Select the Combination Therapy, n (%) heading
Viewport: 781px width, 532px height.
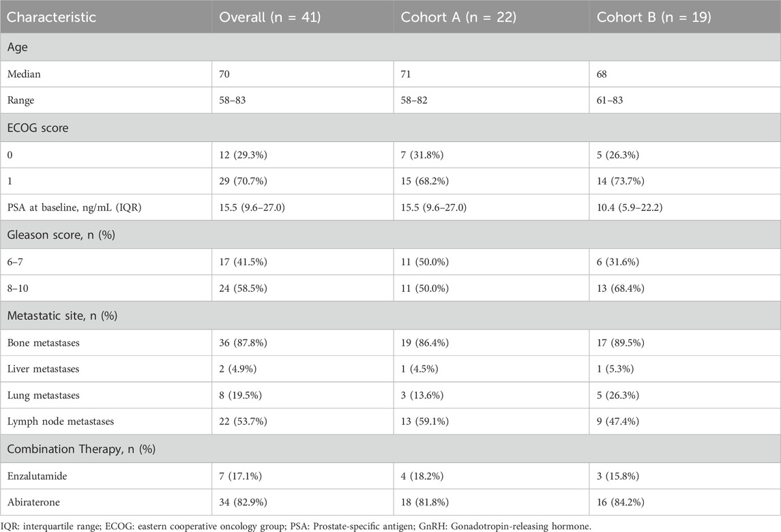click(x=81, y=449)
